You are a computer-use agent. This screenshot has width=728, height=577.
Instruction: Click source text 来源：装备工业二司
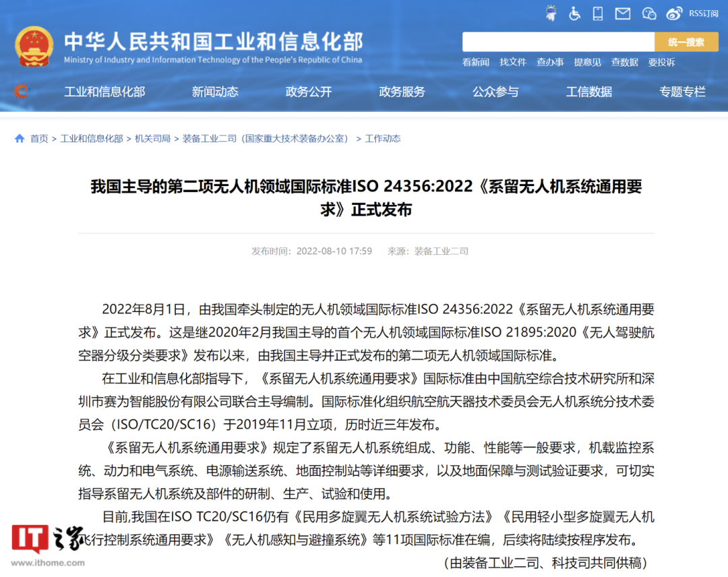[x=427, y=251]
